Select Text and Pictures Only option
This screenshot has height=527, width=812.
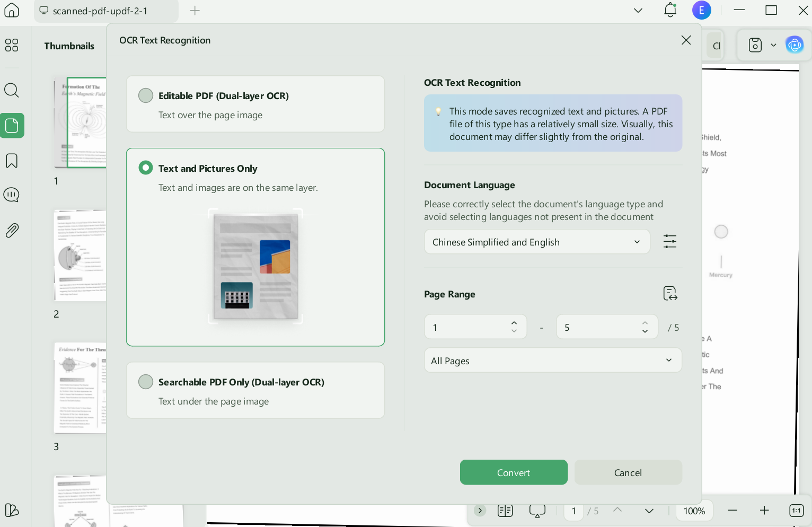pos(255,247)
